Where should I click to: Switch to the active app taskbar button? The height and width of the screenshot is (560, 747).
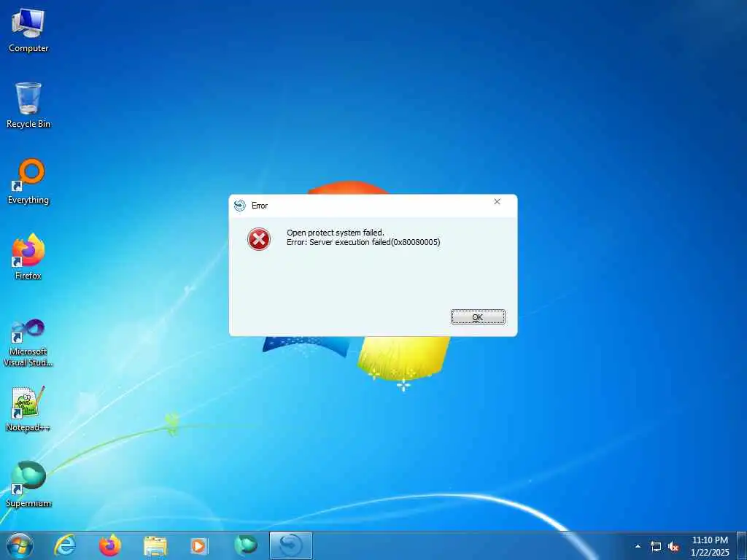(x=290, y=545)
